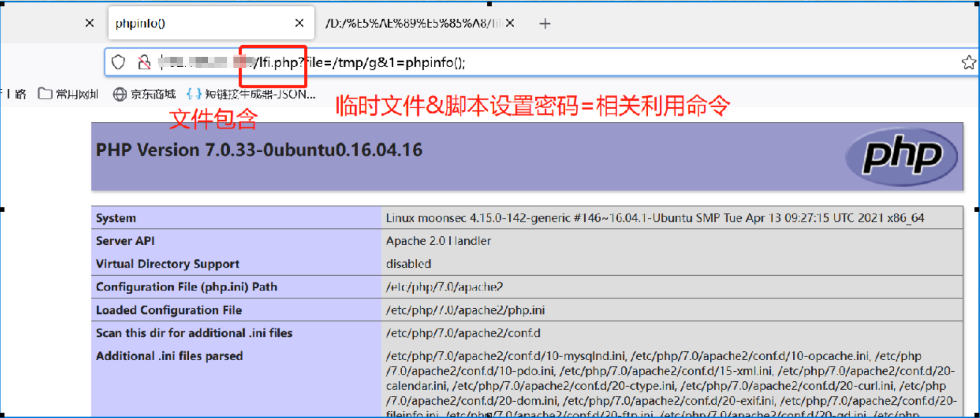Image resolution: width=980 pixels, height=418 pixels.
Task: Click Scan this dir for additional .ini files
Action: pyautogui.click(x=194, y=333)
